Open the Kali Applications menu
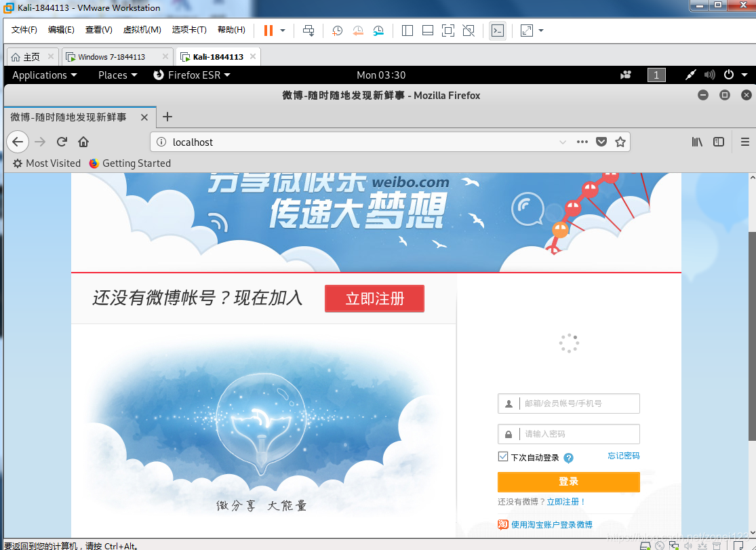This screenshot has width=756, height=550. 44,75
